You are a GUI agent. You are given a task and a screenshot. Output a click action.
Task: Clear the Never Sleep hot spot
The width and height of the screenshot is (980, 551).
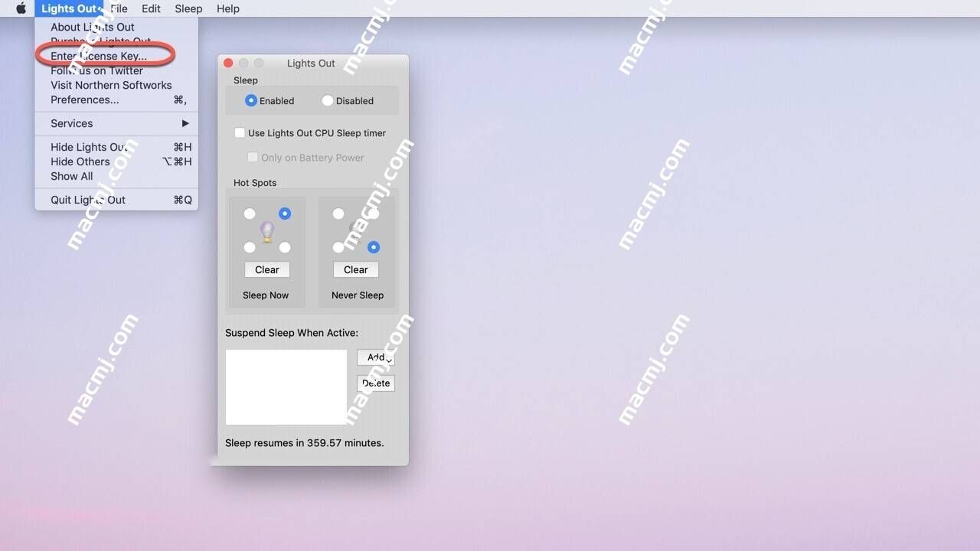[x=356, y=269]
